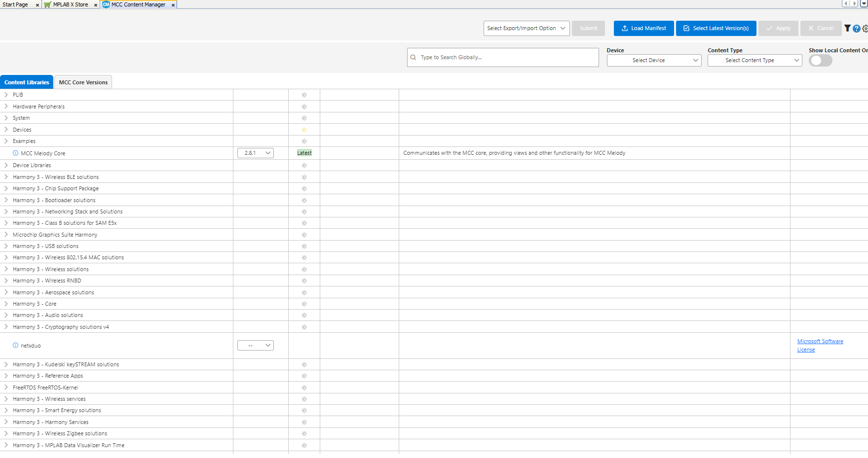The image size is (868, 458).
Task: Close the MPLAB X Store tab
Action: (96, 5)
